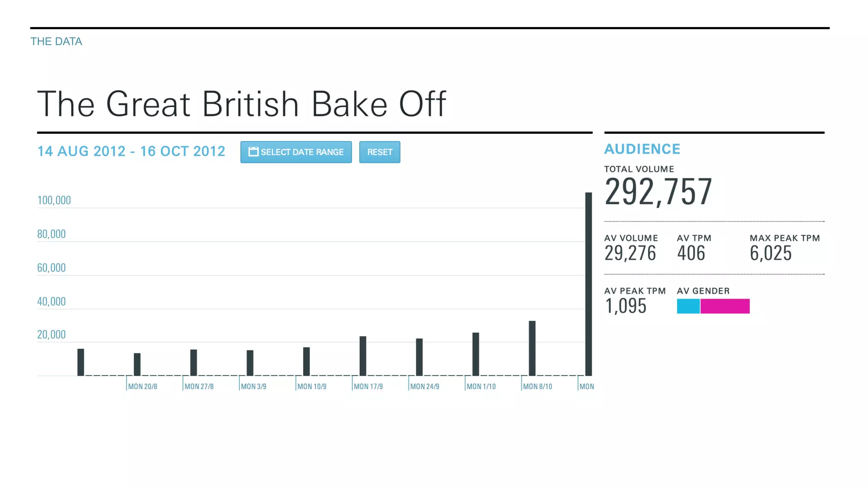Screen dimensions: 868x488
Task: Click the cyan segment of AV Gender bar
Action: point(688,306)
